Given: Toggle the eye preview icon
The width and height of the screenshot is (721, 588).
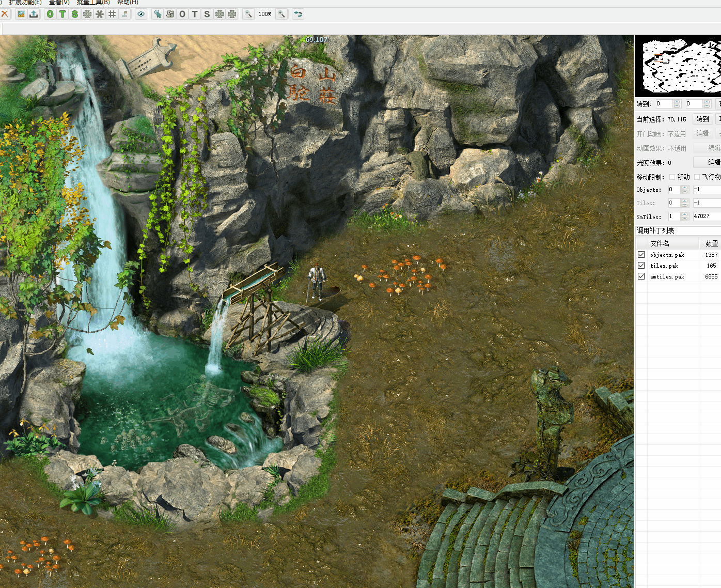Looking at the screenshot, I should pyautogui.click(x=141, y=14).
